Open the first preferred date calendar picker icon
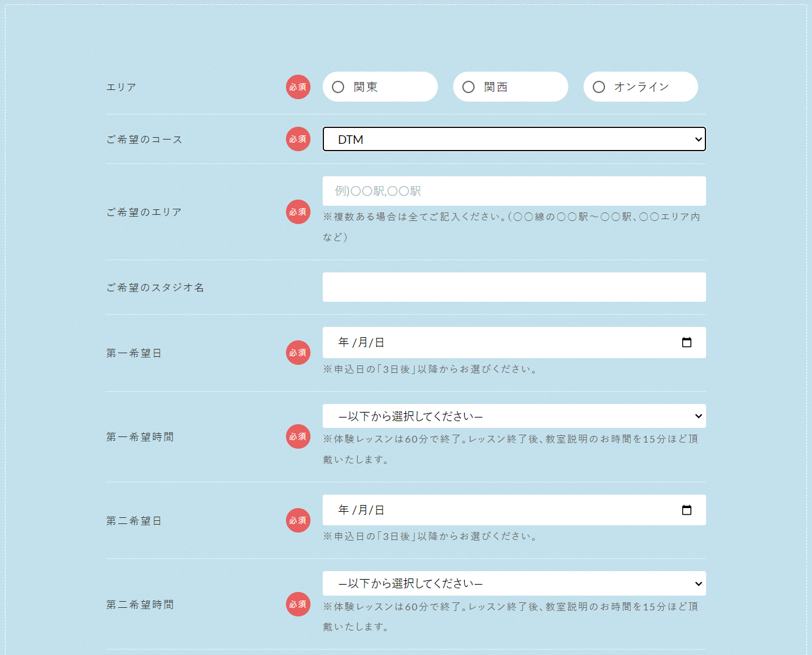The image size is (812, 655). click(687, 342)
